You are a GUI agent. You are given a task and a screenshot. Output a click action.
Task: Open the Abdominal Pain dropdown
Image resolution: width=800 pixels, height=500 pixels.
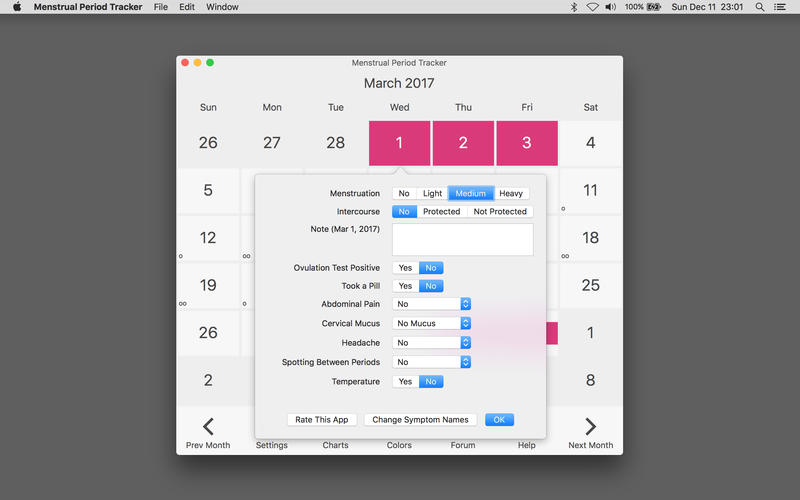(431, 304)
